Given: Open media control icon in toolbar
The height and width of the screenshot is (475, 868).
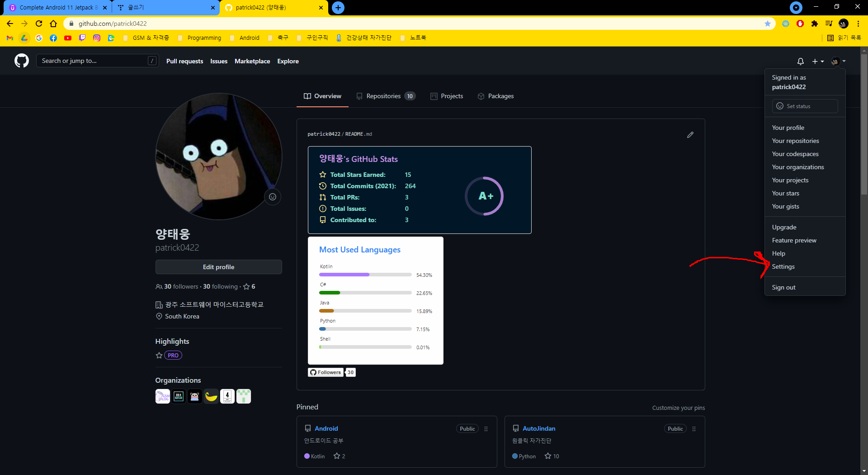Looking at the screenshot, I should click(x=829, y=24).
